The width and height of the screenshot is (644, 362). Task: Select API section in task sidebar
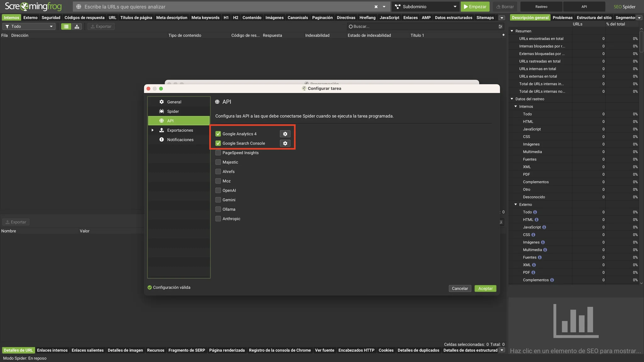click(x=179, y=121)
